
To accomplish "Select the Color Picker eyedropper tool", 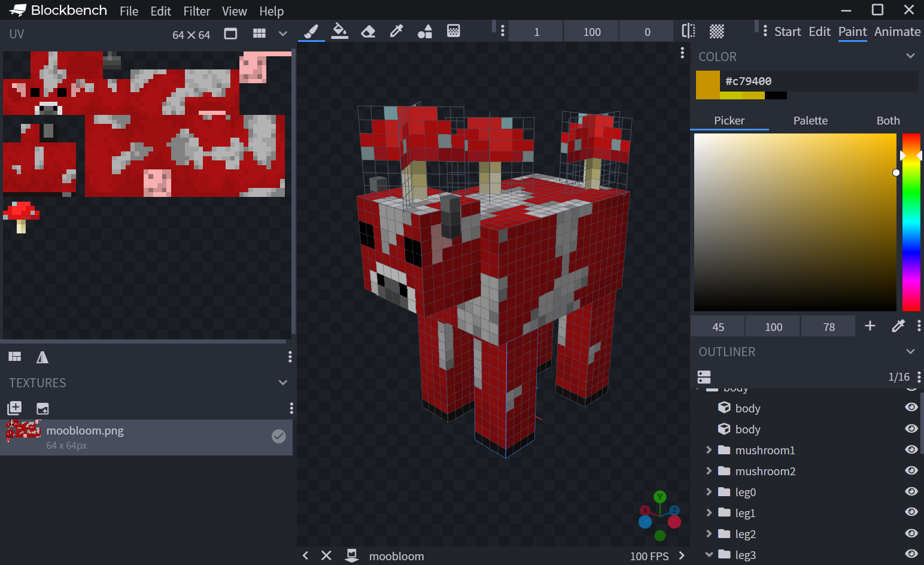I will point(396,31).
